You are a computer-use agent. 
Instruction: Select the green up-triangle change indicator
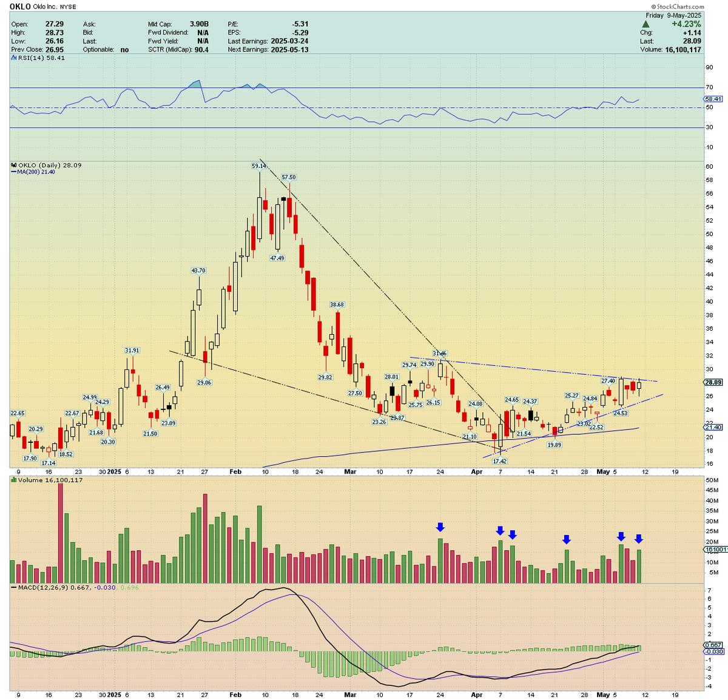(x=645, y=23)
